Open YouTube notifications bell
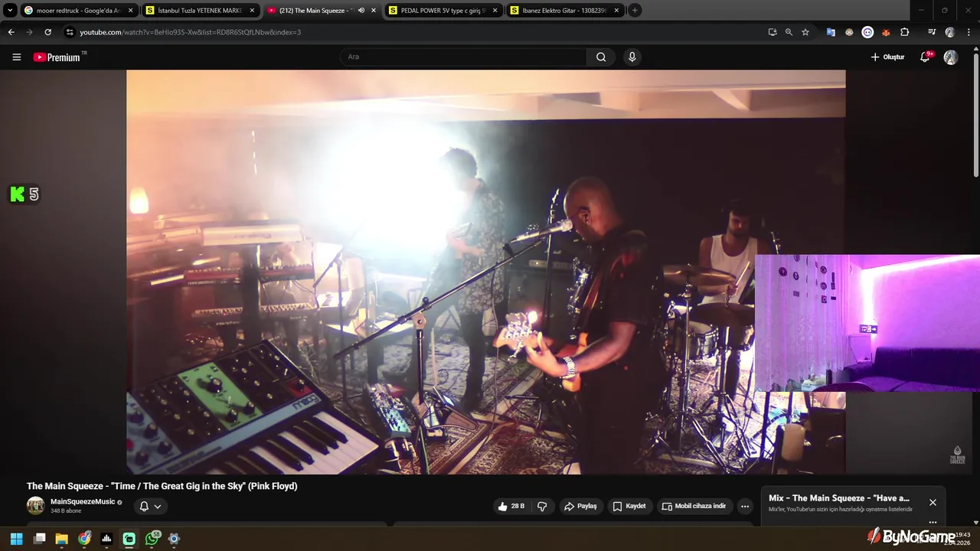The height and width of the screenshot is (551, 980). [x=925, y=57]
